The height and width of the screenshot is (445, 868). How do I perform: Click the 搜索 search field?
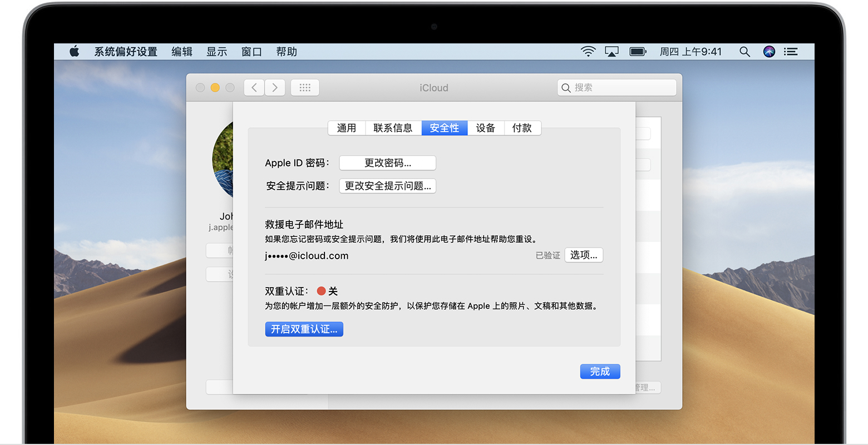pos(617,87)
